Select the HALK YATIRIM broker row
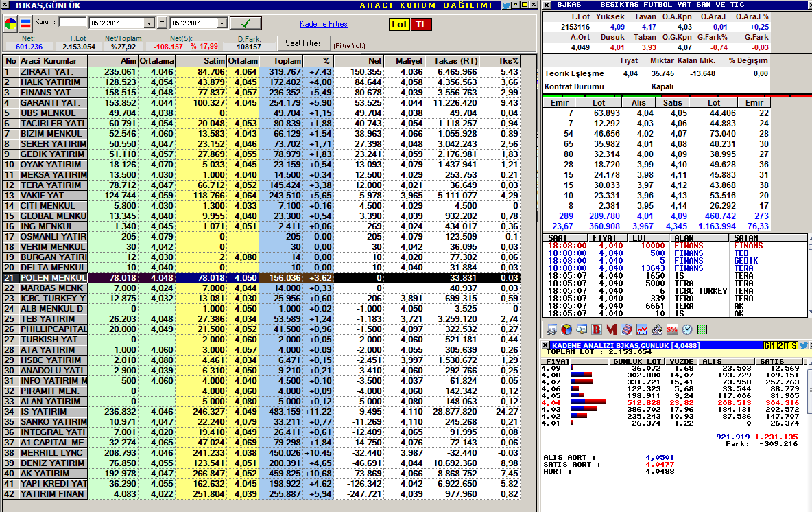The image size is (812, 512). [261, 82]
